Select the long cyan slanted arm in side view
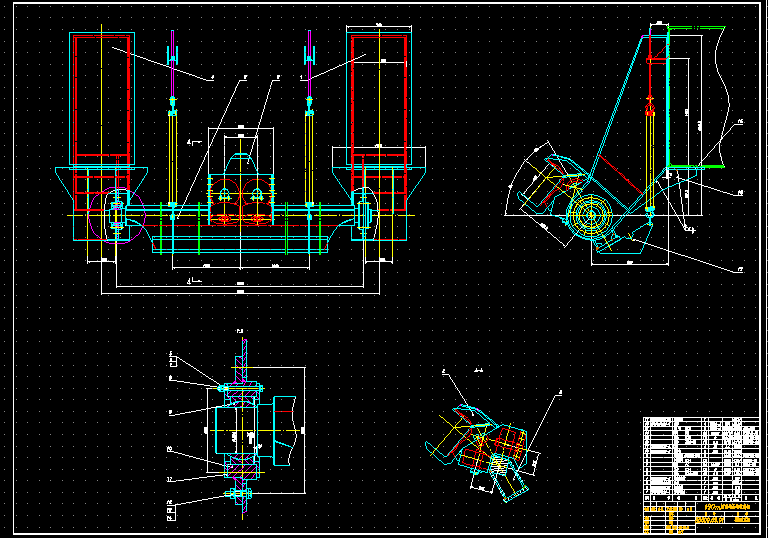The height and width of the screenshot is (538, 768). pos(617,110)
